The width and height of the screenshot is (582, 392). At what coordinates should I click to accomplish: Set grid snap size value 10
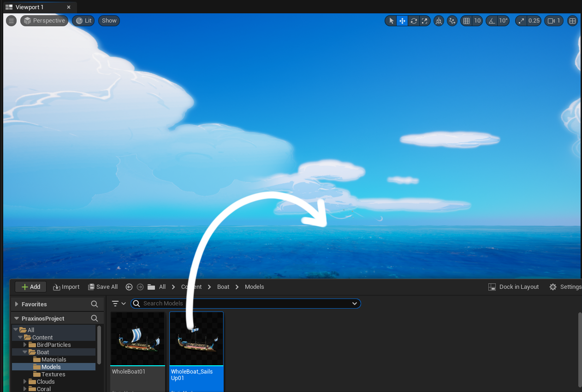[x=477, y=21]
